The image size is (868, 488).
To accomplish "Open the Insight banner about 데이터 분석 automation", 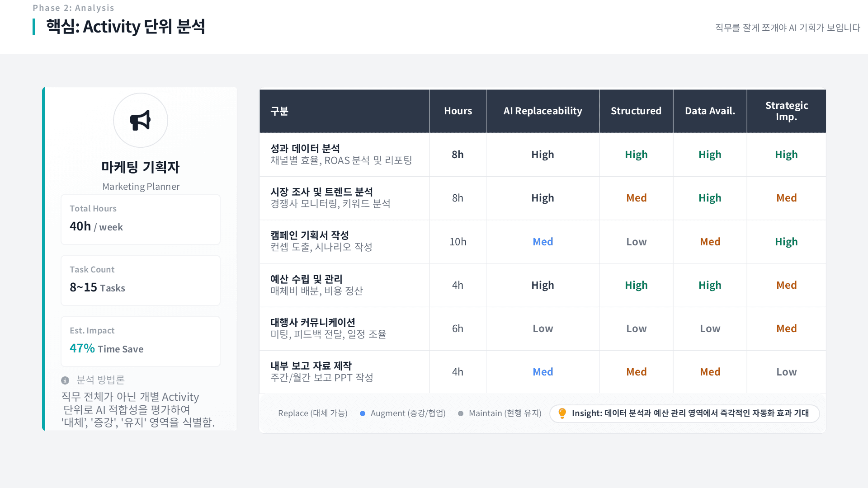I will click(x=684, y=413).
